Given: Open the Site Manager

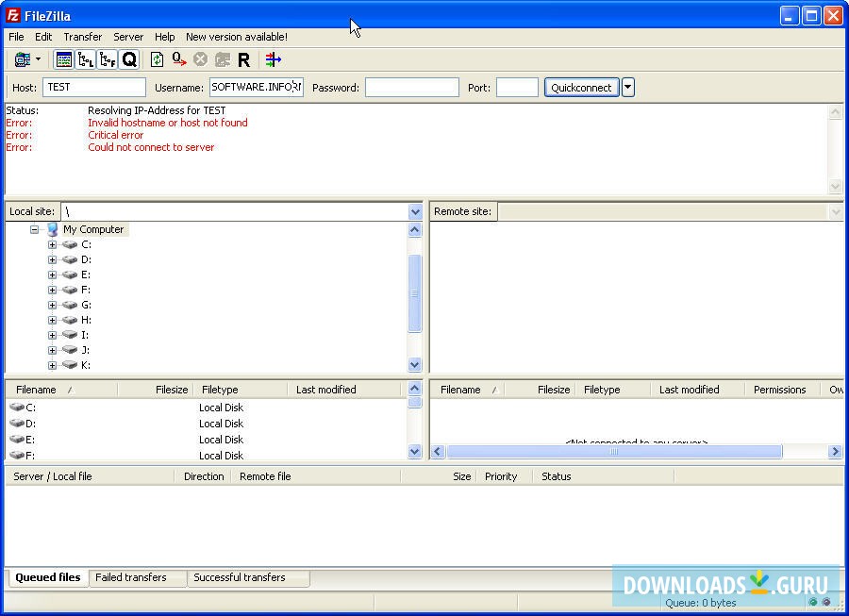Looking at the screenshot, I should pos(21,58).
